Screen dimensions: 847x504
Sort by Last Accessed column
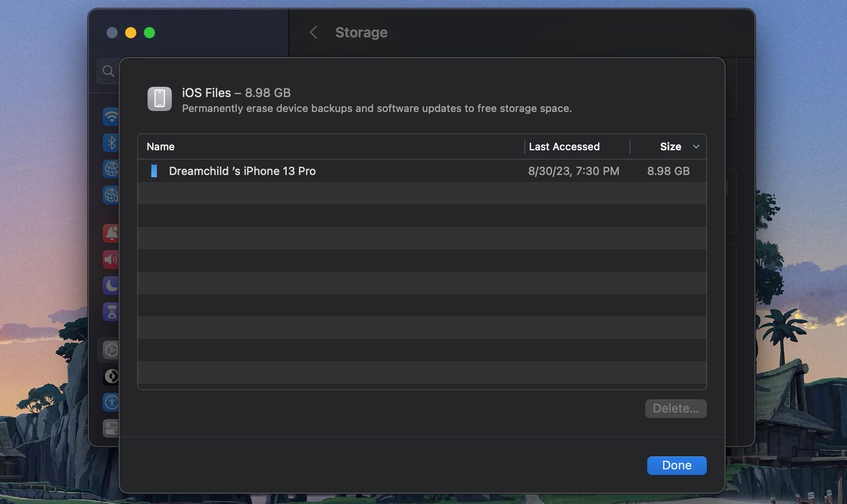point(564,147)
